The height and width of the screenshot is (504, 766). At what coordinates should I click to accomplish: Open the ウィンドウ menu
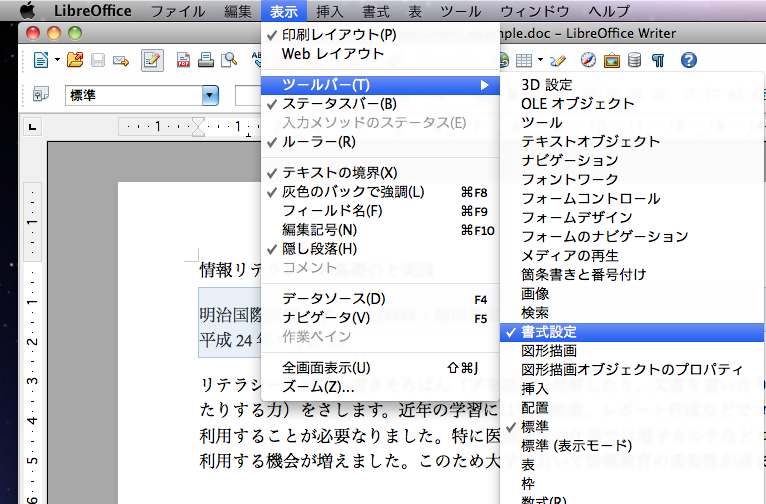tap(535, 10)
